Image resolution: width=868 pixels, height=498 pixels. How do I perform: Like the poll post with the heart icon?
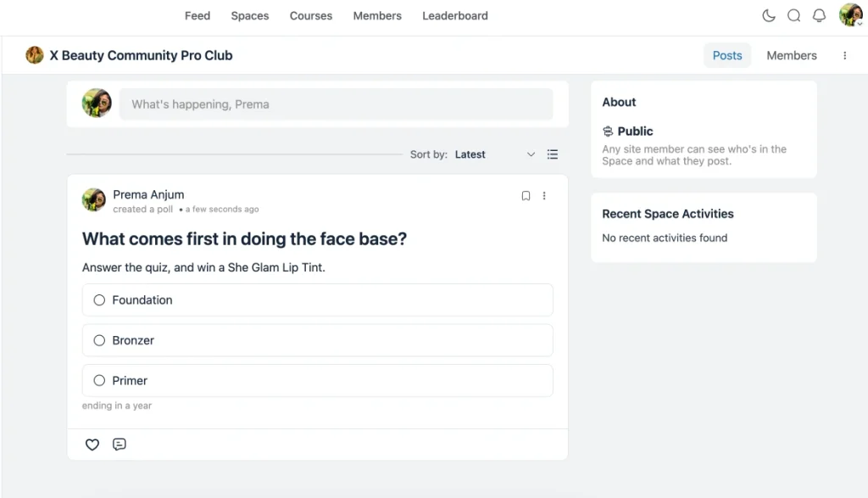[x=92, y=444]
